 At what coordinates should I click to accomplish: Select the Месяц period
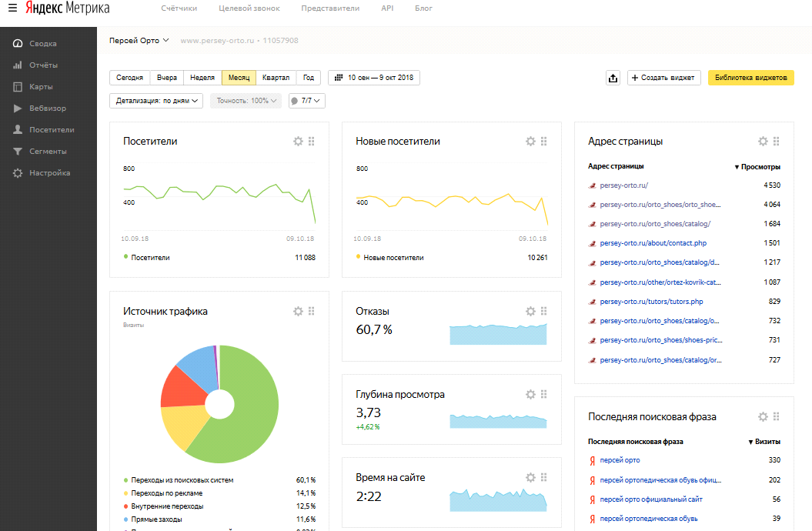(x=239, y=78)
